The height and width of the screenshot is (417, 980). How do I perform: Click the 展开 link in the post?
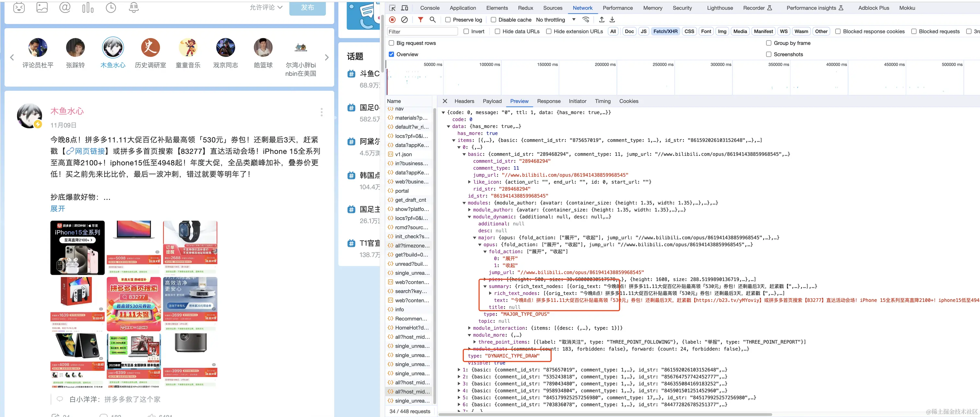pos(58,209)
